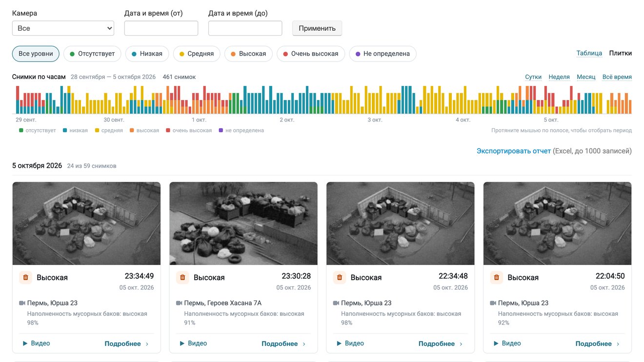Click the Экспортировать отчет link
The width and height of the screenshot is (644, 362).
[514, 151]
